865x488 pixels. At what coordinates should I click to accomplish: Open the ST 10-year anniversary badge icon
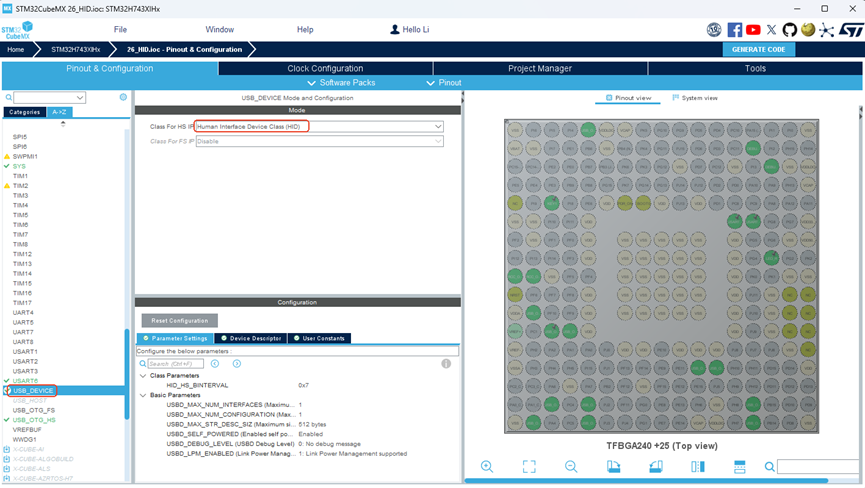714,30
